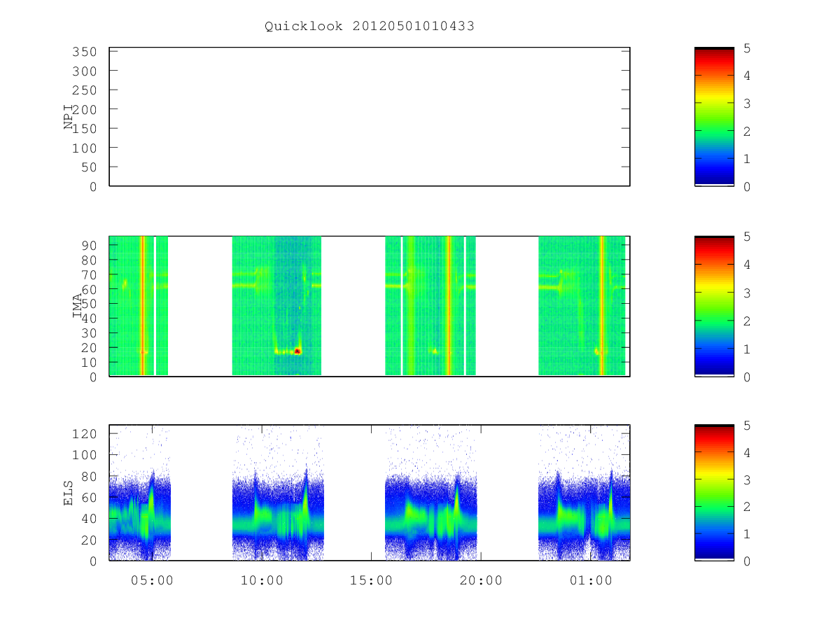The width and height of the screenshot is (840, 630).
Task: Click the ELS panel colorbar
Action: click(714, 493)
